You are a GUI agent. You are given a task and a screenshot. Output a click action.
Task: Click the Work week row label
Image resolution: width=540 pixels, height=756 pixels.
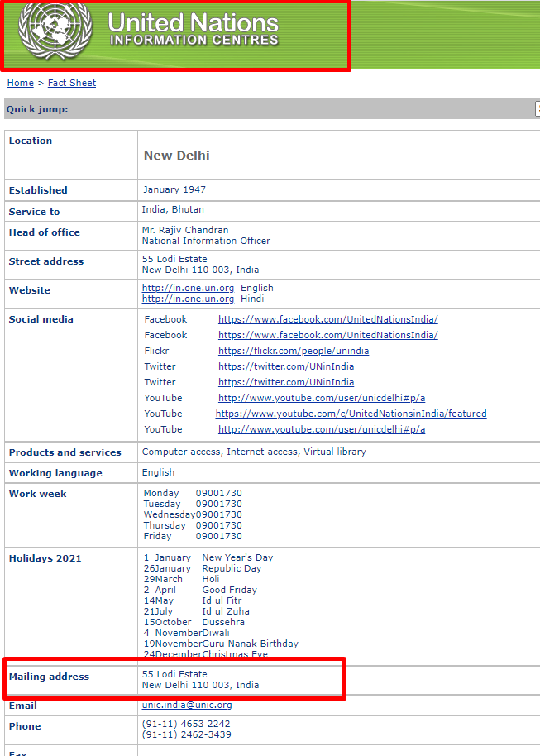pyautogui.click(x=37, y=494)
